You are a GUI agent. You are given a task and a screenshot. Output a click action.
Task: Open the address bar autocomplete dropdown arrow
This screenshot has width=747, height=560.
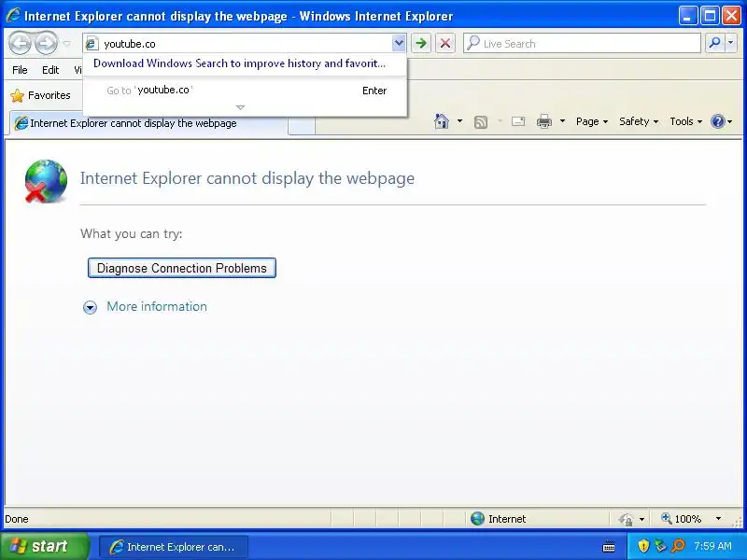click(399, 44)
